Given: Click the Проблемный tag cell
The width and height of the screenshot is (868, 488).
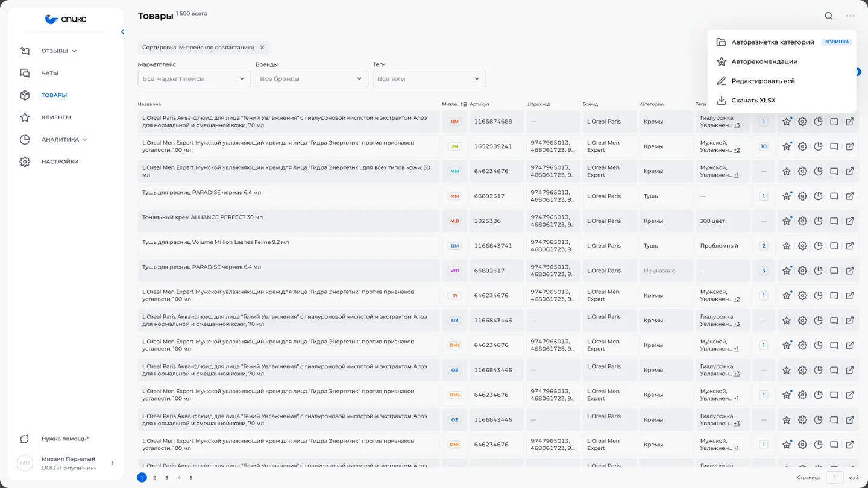Looking at the screenshot, I should (722, 246).
